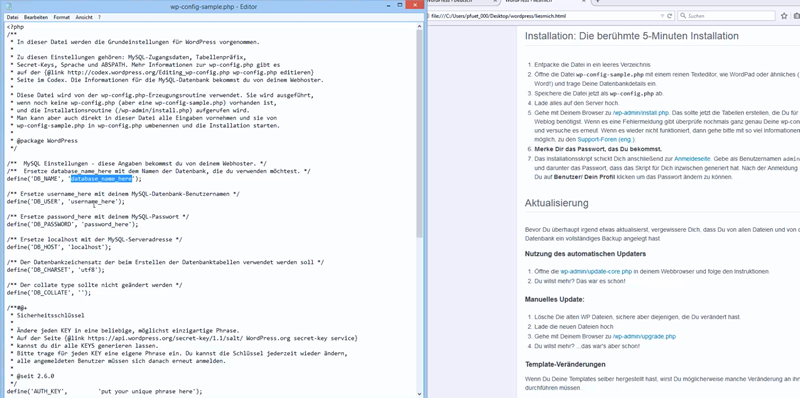Image resolution: width=800 pixels, height=398 pixels.
Task: Click 'Merke Dir das Passwort, das Du bekommst.'
Action: coord(598,149)
